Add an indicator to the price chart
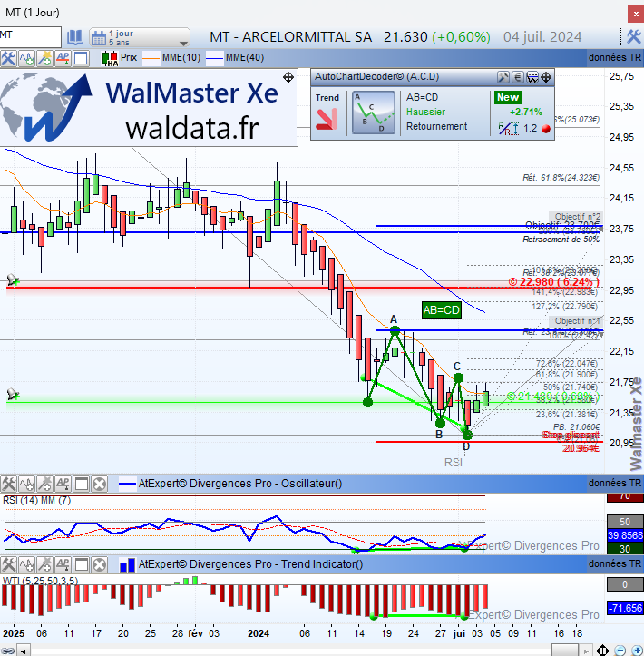Image resolution: width=644 pixels, height=656 pixels. tap(27, 58)
